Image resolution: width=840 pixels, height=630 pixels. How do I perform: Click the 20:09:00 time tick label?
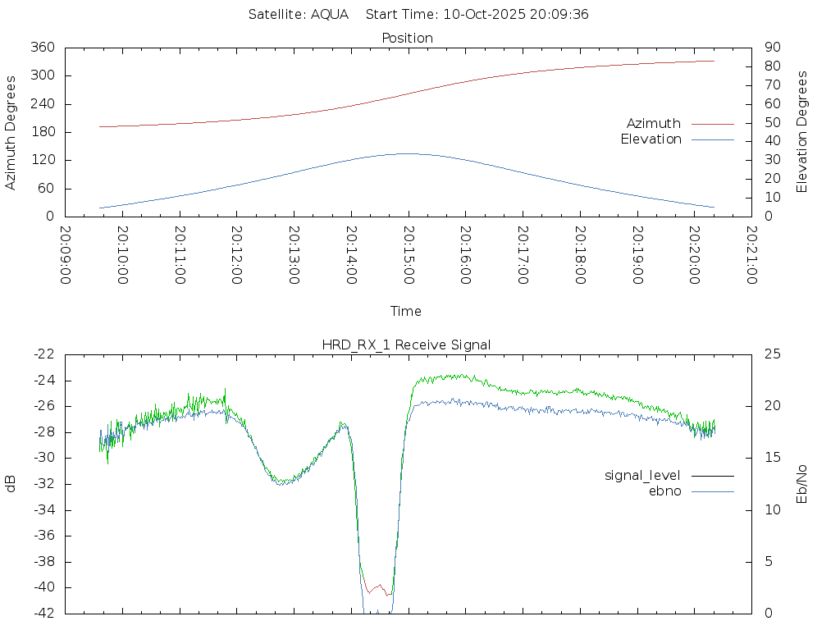tap(66, 255)
